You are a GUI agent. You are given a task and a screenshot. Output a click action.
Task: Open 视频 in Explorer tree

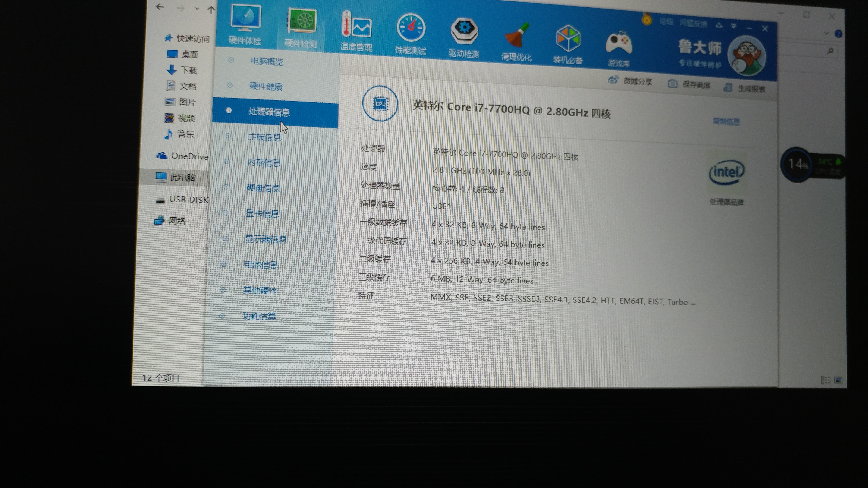[x=180, y=118]
